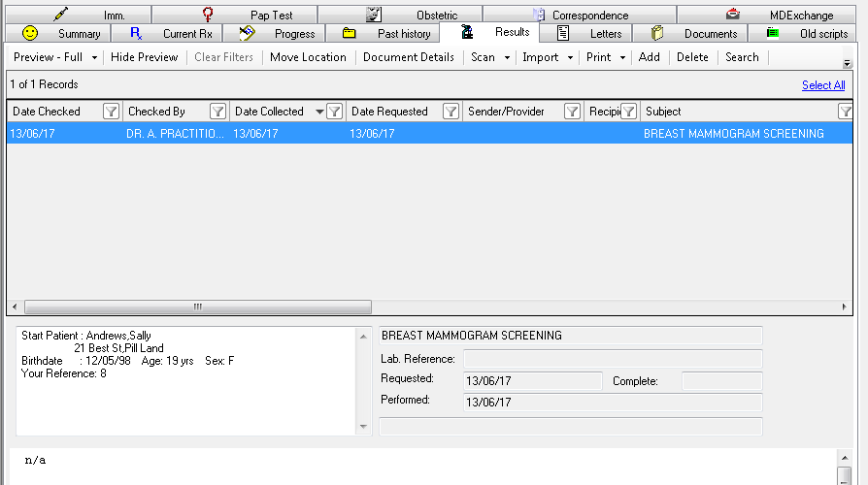Click Move Location button
Viewport: 868px width, 485px height.
(308, 57)
